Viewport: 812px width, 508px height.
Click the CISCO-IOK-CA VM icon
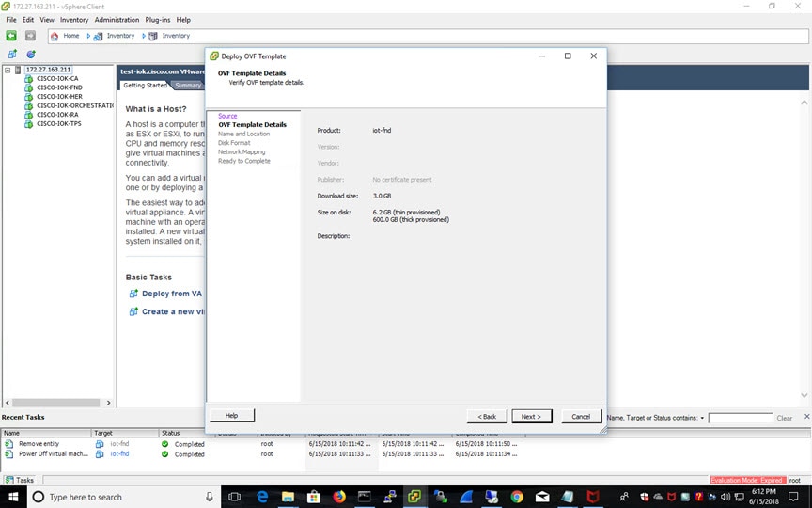29,79
